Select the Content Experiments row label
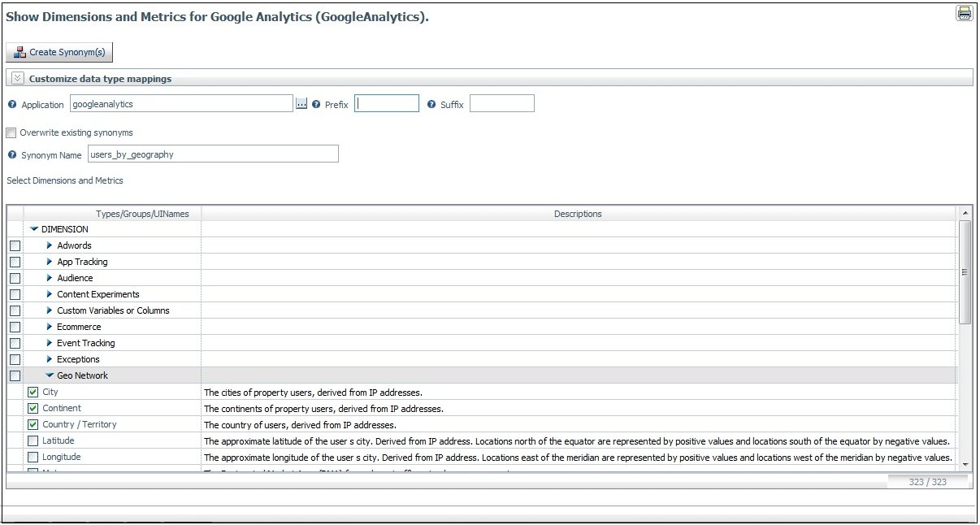980x525 pixels. (98, 294)
